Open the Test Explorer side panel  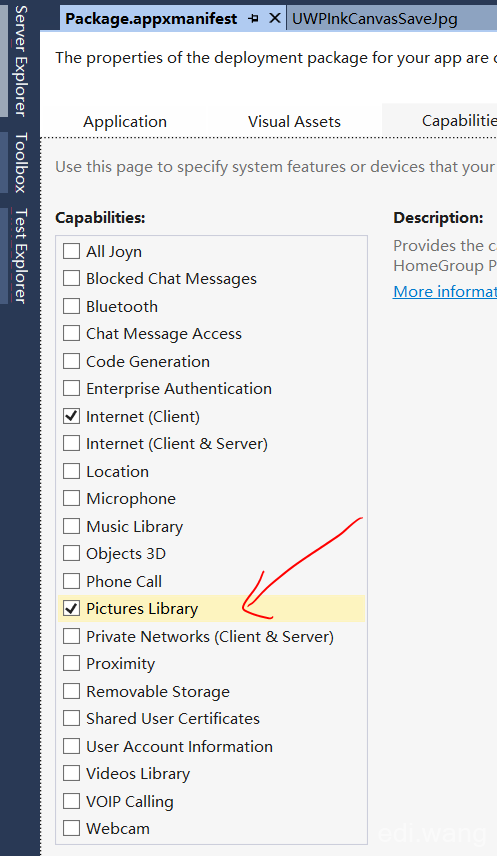pyautogui.click(x=20, y=255)
